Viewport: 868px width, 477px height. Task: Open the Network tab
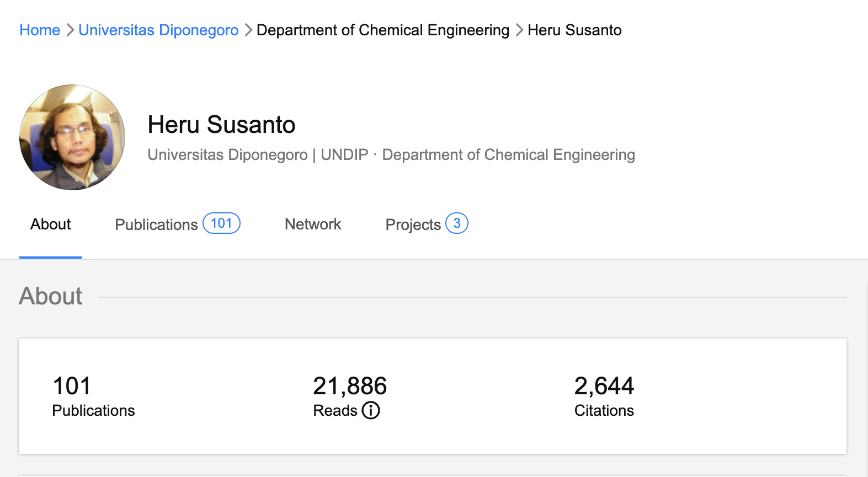pyautogui.click(x=313, y=224)
